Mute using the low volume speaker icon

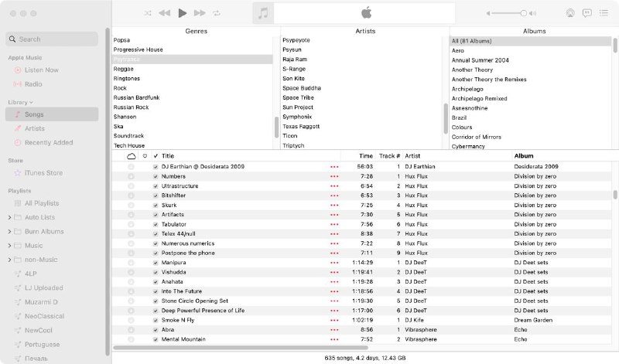point(488,13)
